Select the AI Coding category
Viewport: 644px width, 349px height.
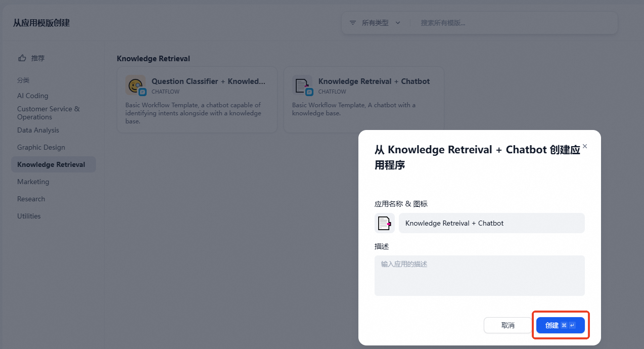coord(33,96)
